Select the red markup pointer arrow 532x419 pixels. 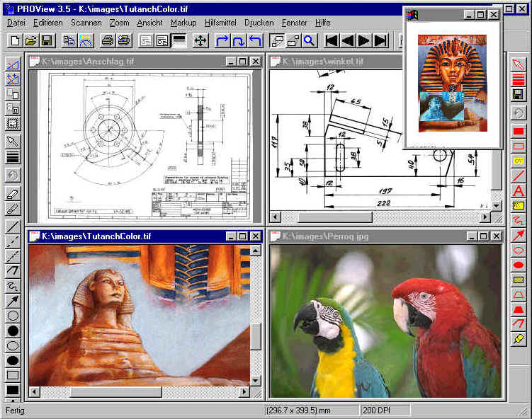point(518,64)
